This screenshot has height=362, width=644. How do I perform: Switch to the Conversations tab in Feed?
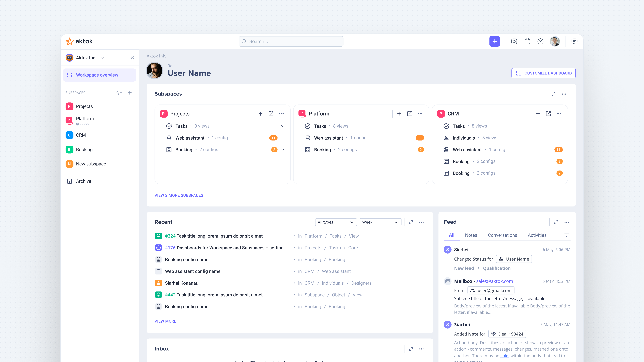(x=502, y=235)
